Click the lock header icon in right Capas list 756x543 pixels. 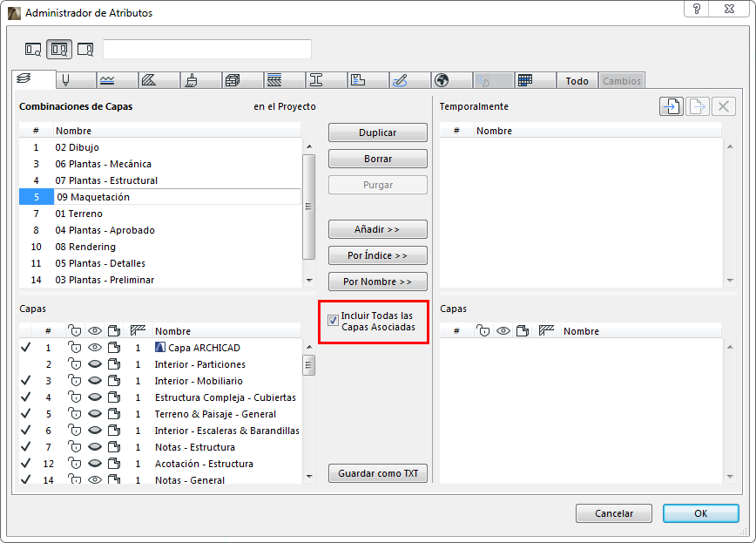click(x=483, y=330)
